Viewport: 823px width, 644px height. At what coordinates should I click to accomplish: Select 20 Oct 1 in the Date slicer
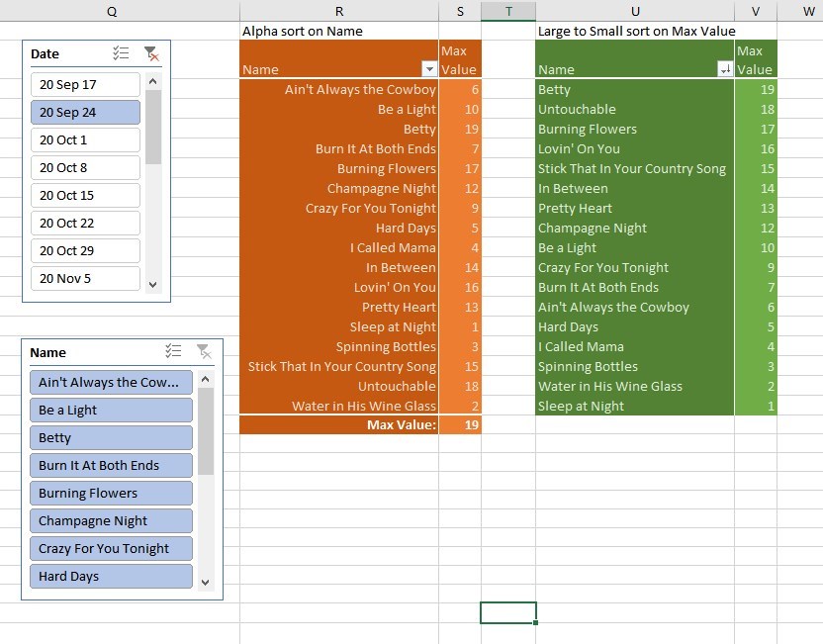pos(85,140)
